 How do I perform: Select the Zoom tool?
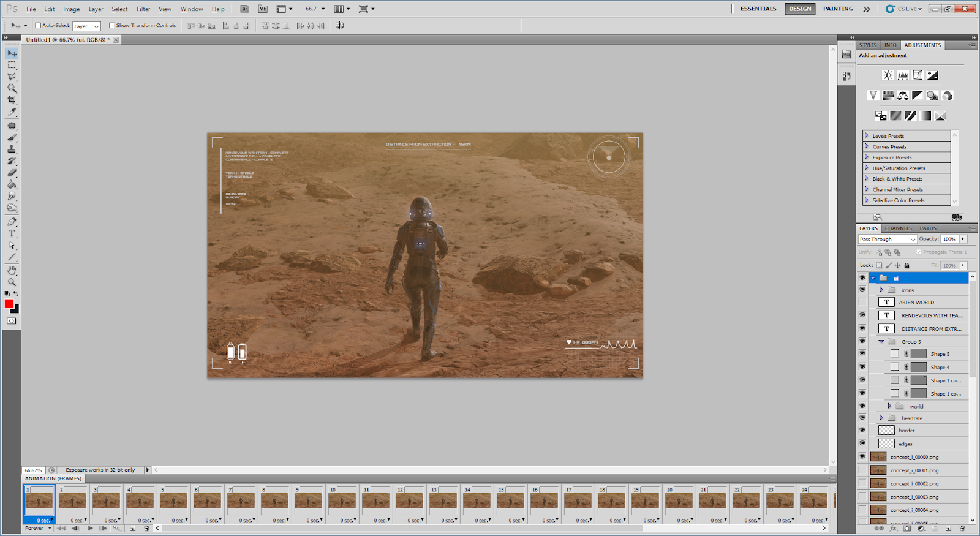click(12, 282)
